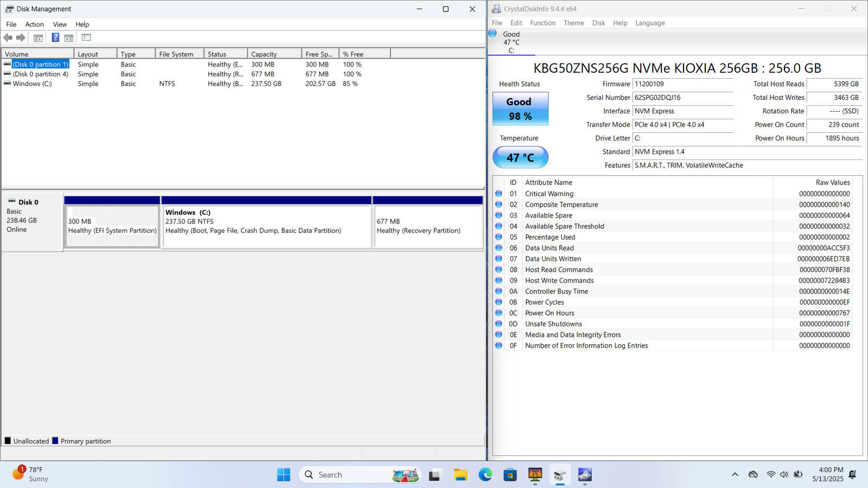
Task: Click the 47 °C temperature button
Action: tap(520, 158)
